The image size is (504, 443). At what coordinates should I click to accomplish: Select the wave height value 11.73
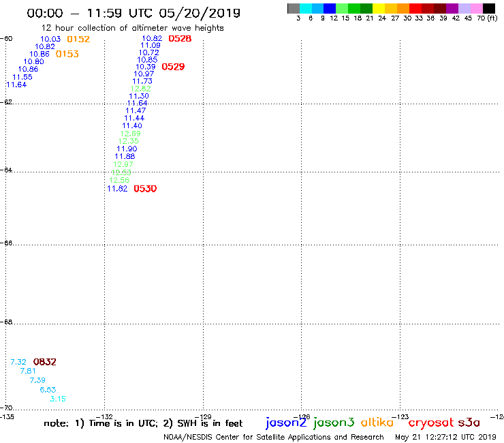(x=142, y=81)
